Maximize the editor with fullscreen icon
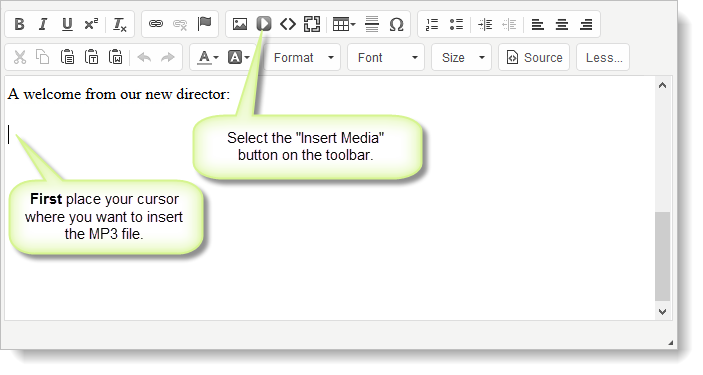703x375 pixels. point(312,24)
